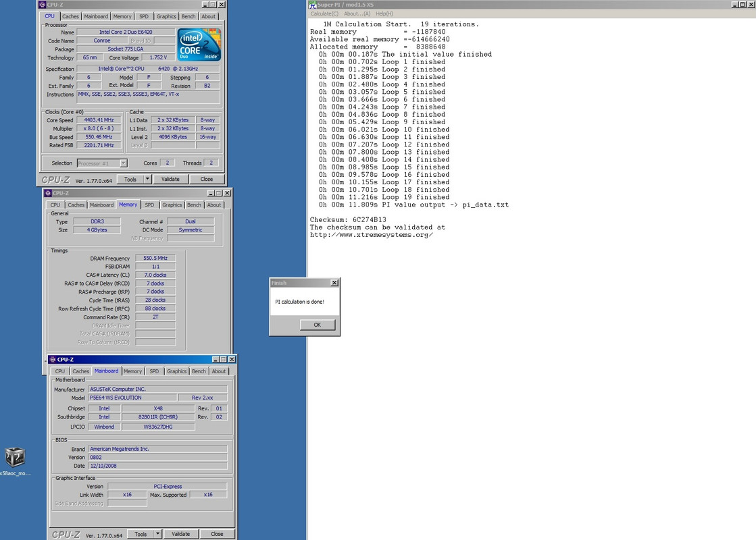756x540 pixels.
Task: Click the processor name Intel Core 2 Duo E6420
Action: click(x=126, y=32)
